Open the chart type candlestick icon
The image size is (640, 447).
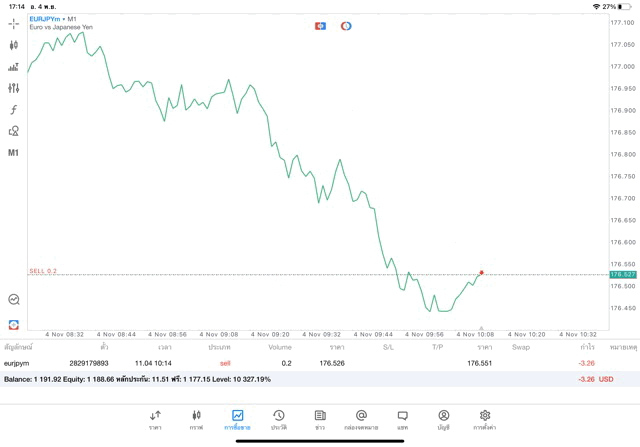point(14,45)
